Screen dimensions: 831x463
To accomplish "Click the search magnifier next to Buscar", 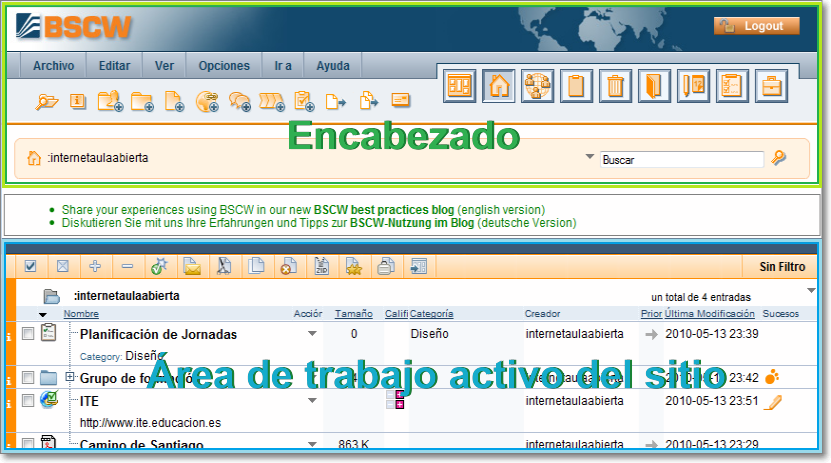I will coord(779,158).
